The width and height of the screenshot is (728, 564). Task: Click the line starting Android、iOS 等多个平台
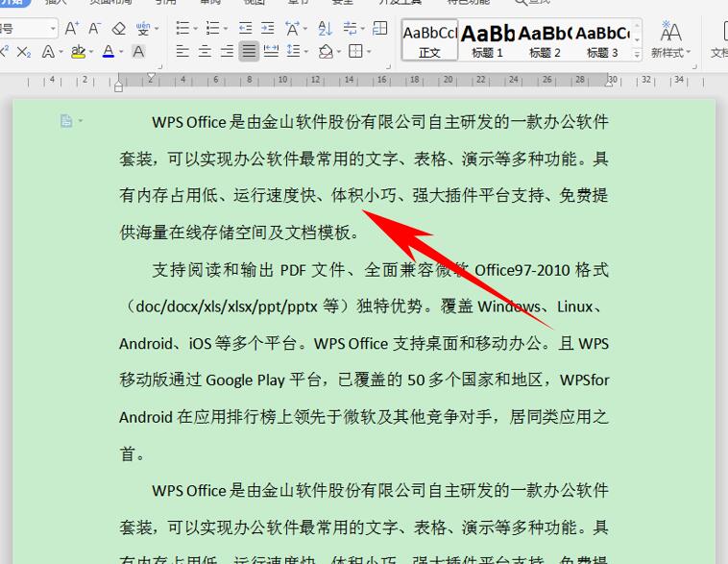[364, 343]
